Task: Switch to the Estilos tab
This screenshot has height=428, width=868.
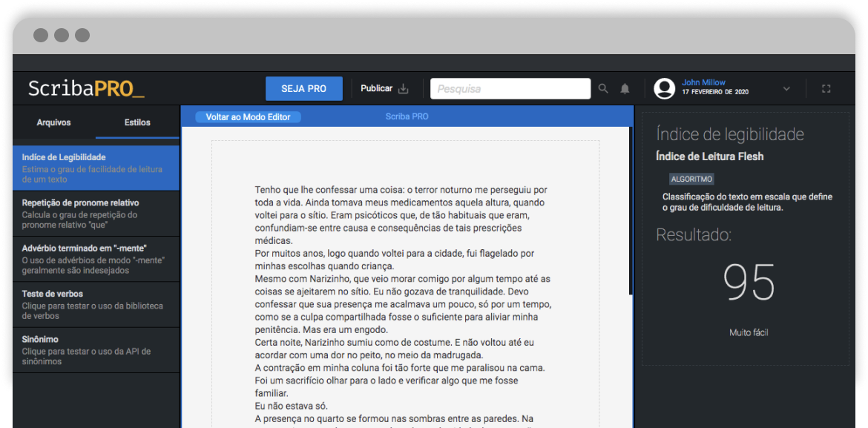Action: click(x=137, y=122)
